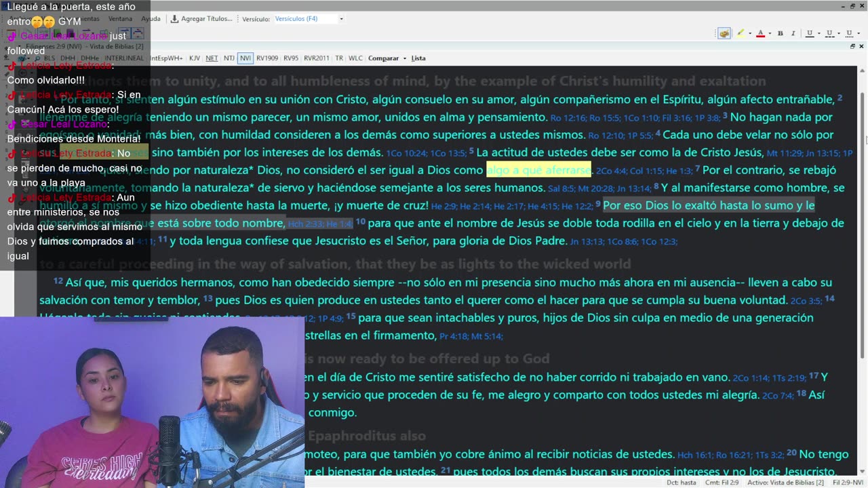This screenshot has height=488, width=868.
Task: Click cross-reference He 2:9 link
Action: 446,206
